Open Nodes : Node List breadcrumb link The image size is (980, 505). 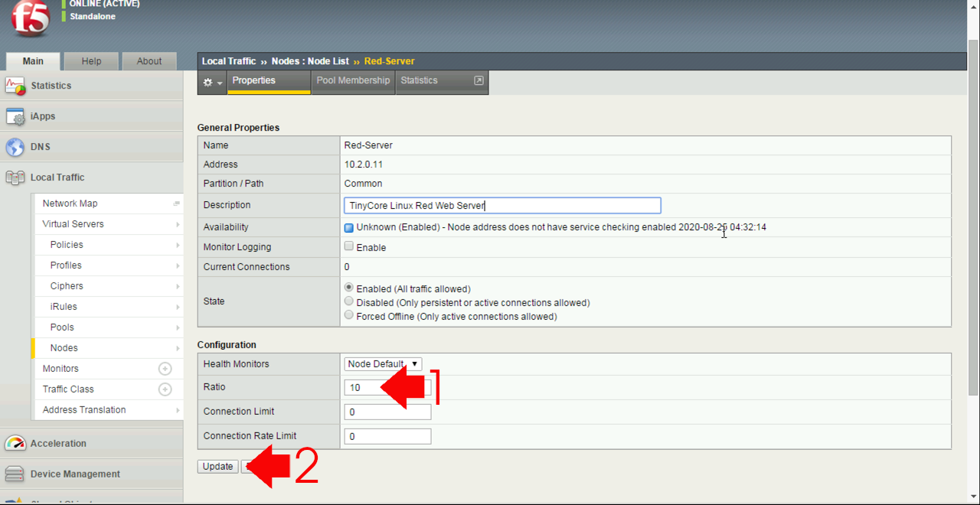(311, 61)
